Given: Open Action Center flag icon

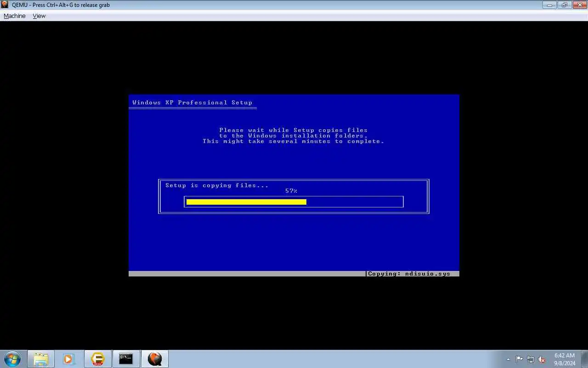Looking at the screenshot, I should coord(519,360).
